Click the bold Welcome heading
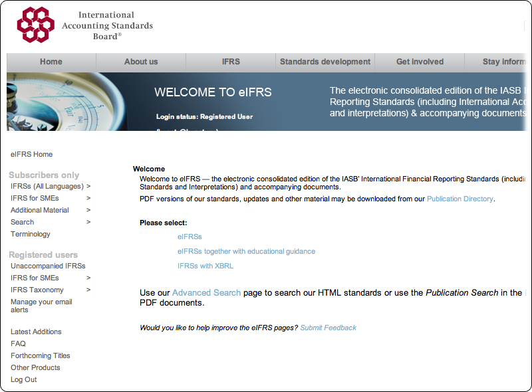The height and width of the screenshot is (392, 532). click(x=149, y=169)
